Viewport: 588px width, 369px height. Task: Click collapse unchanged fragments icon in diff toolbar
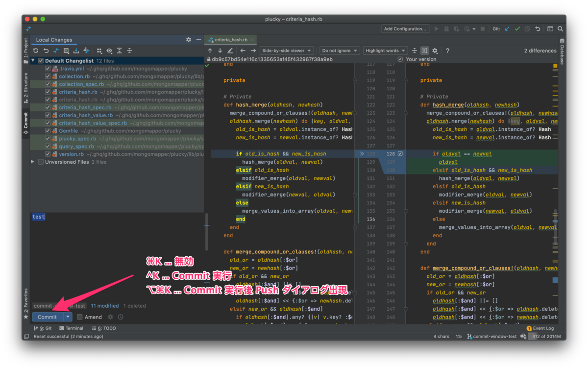415,50
